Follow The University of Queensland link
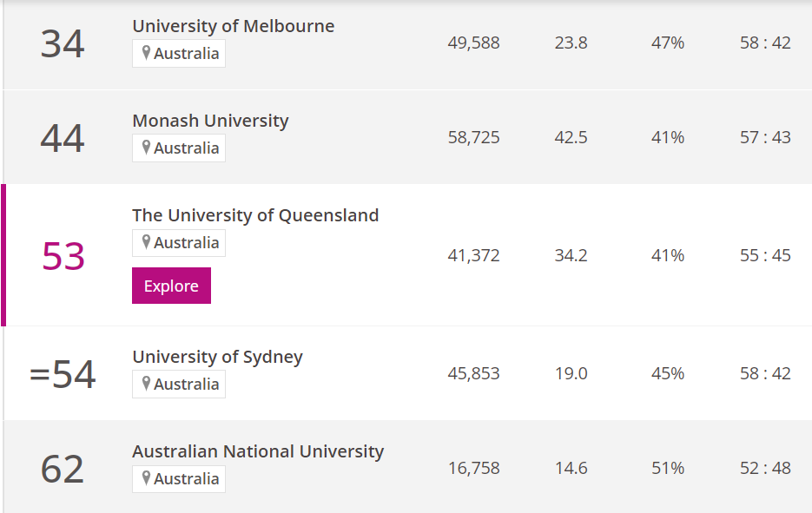Image resolution: width=812 pixels, height=513 pixels. pyautogui.click(x=255, y=215)
